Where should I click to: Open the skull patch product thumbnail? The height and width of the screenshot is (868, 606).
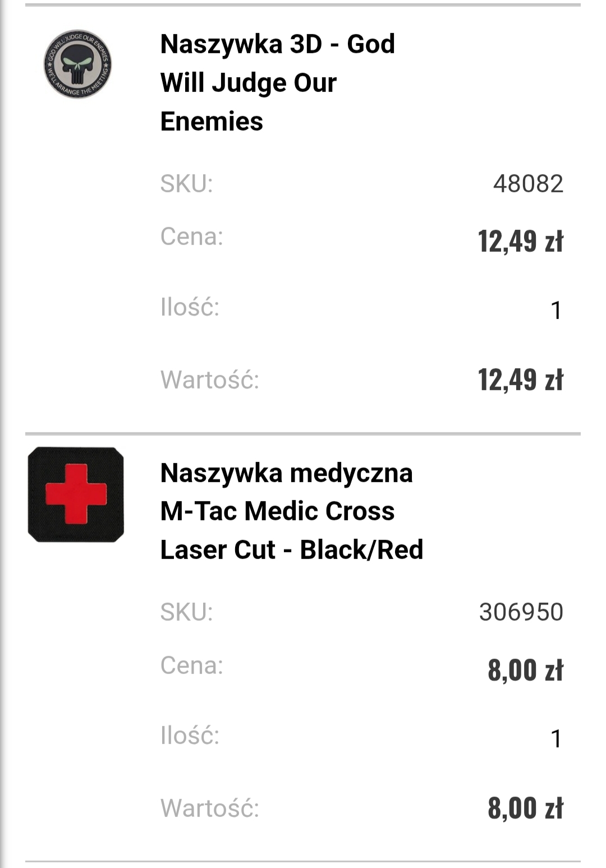pos(77,64)
